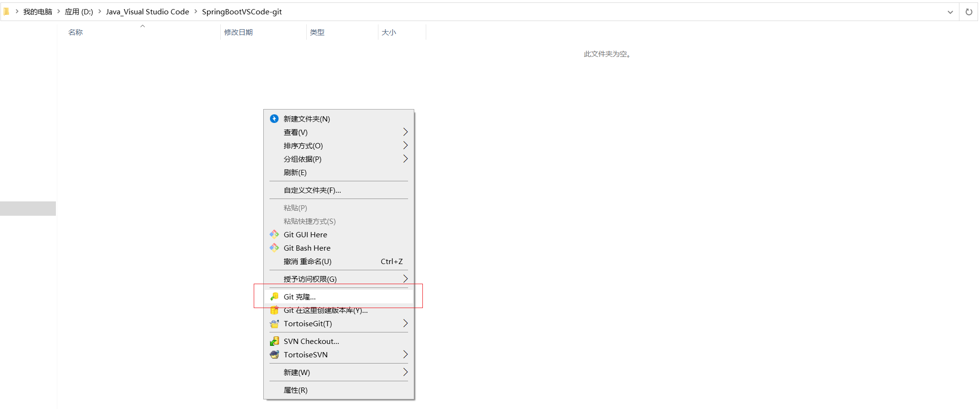Expand the 授予访问权限(G) submenu arrow
The height and width of the screenshot is (409, 980).
[405, 279]
